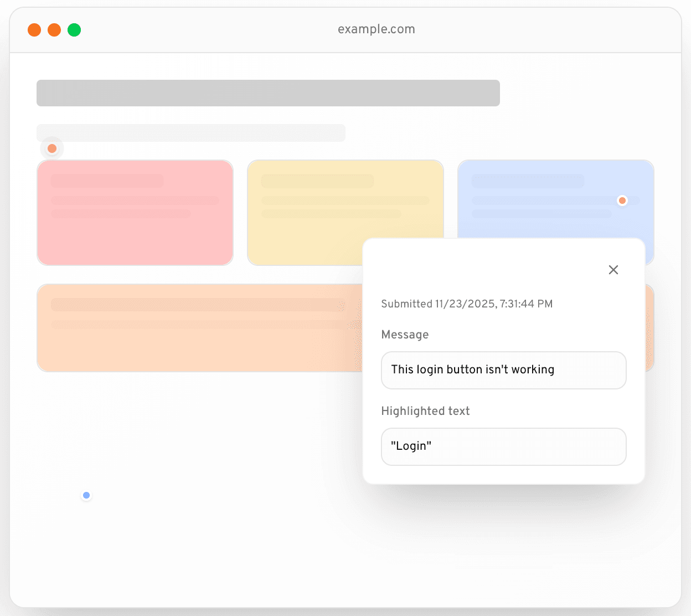Close the feedback popup with the X icon
This screenshot has width=691, height=616.
613,270
